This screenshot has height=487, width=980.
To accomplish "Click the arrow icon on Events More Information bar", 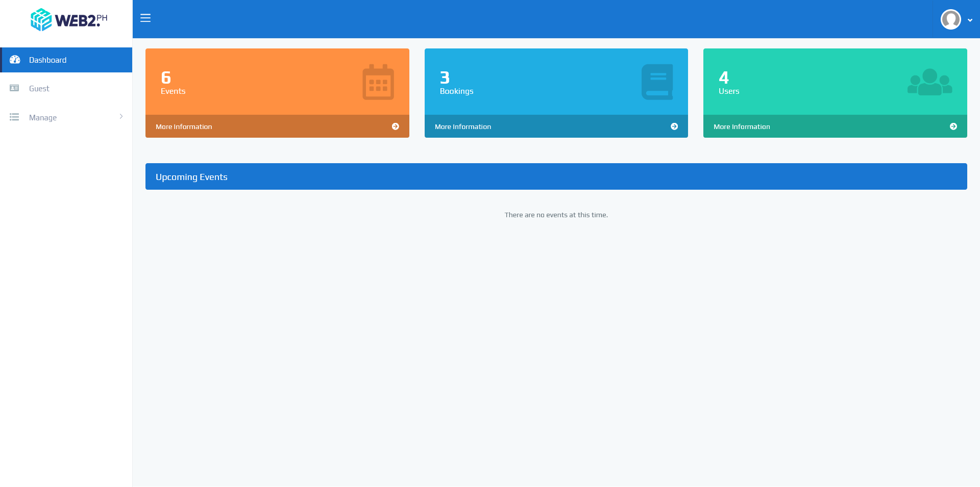I will [396, 126].
